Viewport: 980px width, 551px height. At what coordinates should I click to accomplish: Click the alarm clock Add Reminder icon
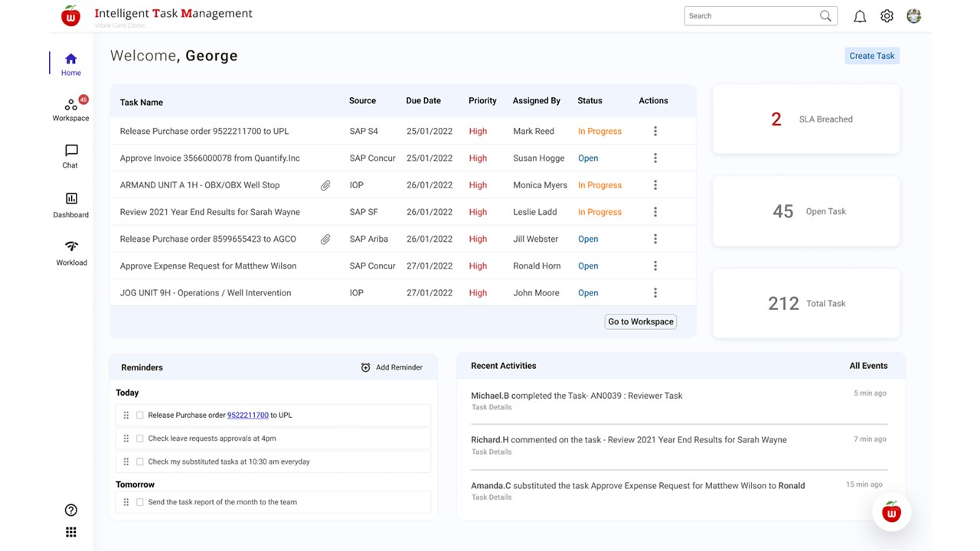click(366, 367)
